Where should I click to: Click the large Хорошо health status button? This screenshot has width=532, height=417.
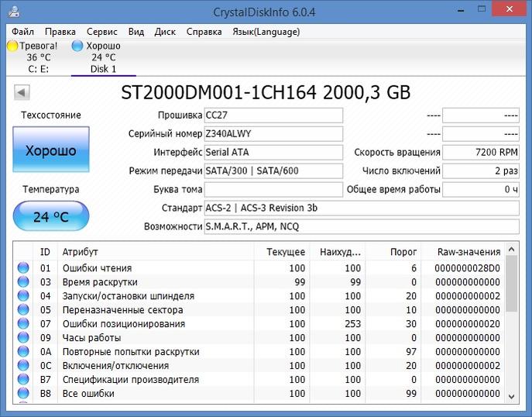(x=51, y=150)
